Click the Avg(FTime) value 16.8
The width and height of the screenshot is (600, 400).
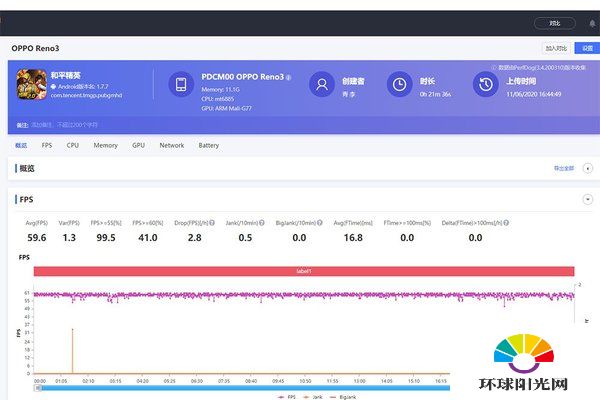click(353, 238)
